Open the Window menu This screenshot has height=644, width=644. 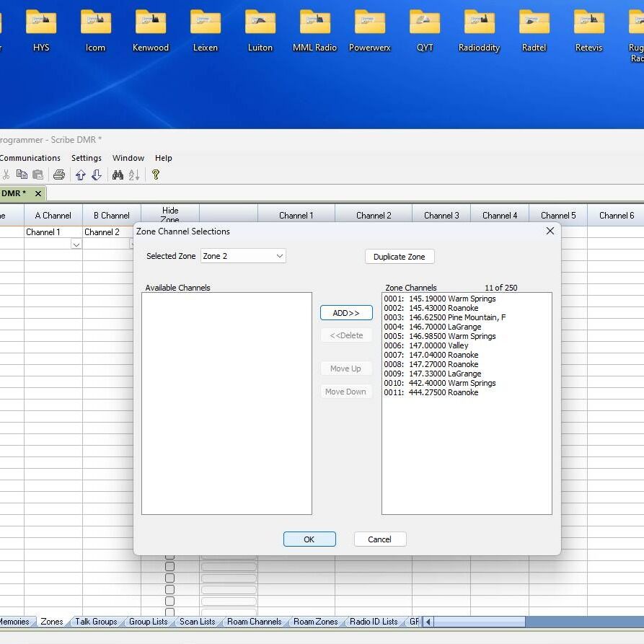pyautogui.click(x=128, y=158)
